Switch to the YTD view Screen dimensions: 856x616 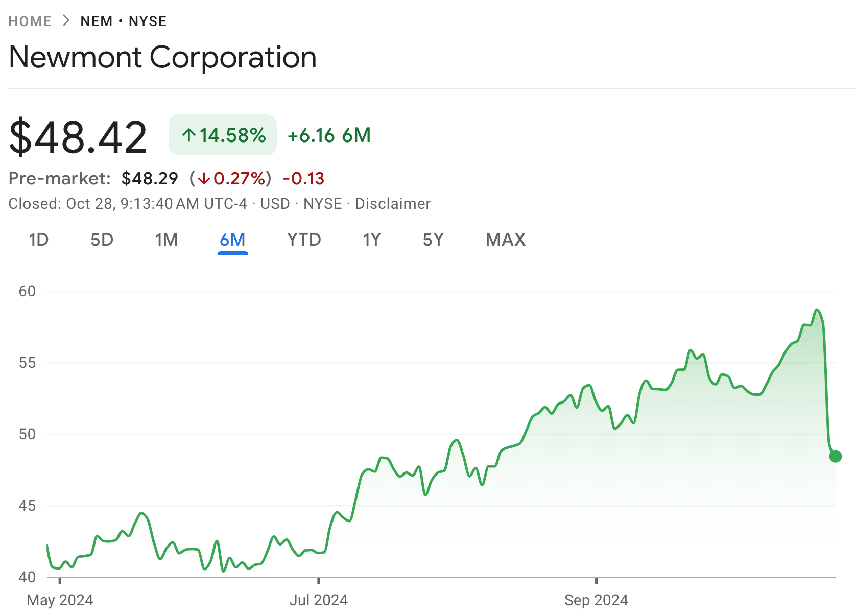304,240
